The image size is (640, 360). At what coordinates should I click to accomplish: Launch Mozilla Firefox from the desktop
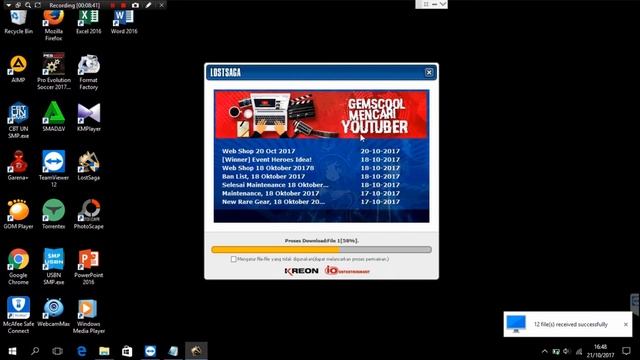coord(53,25)
